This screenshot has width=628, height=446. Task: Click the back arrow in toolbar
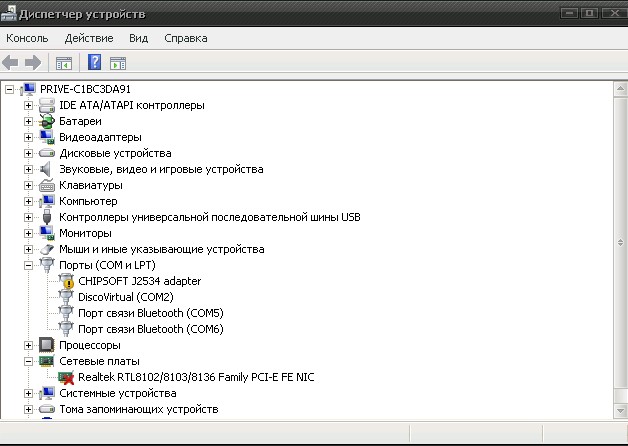tap(11, 63)
